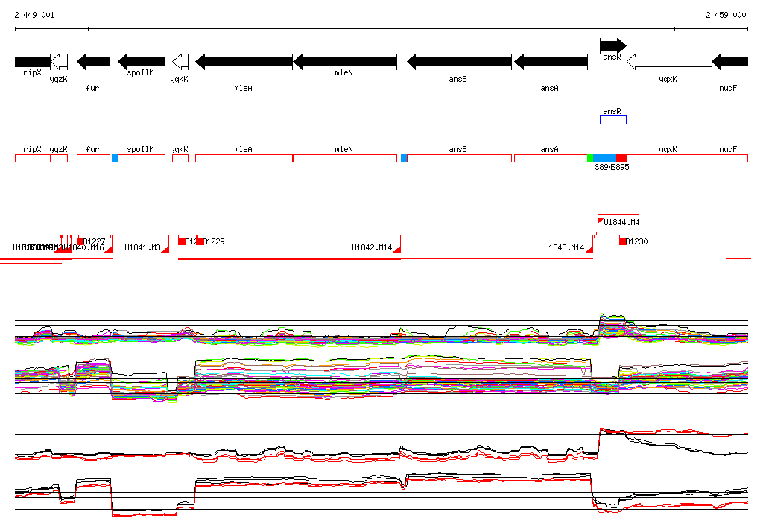Click the red-outlined spoIIM segment box

tap(142, 158)
